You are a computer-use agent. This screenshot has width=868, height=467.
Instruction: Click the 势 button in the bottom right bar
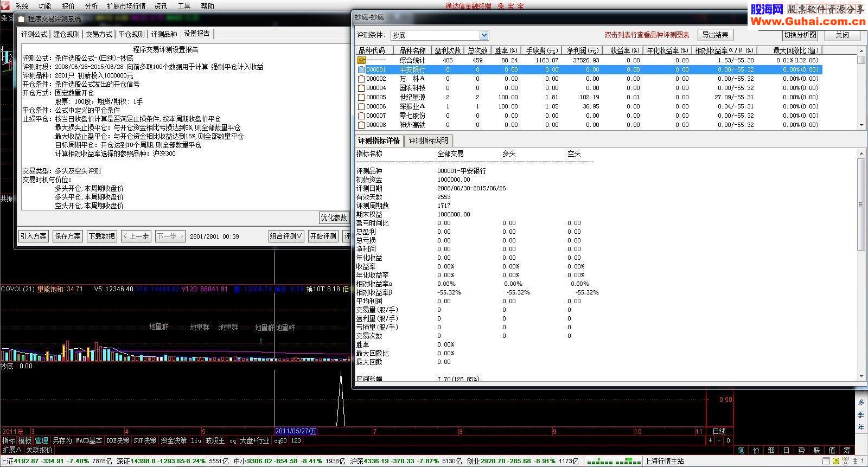click(x=801, y=450)
